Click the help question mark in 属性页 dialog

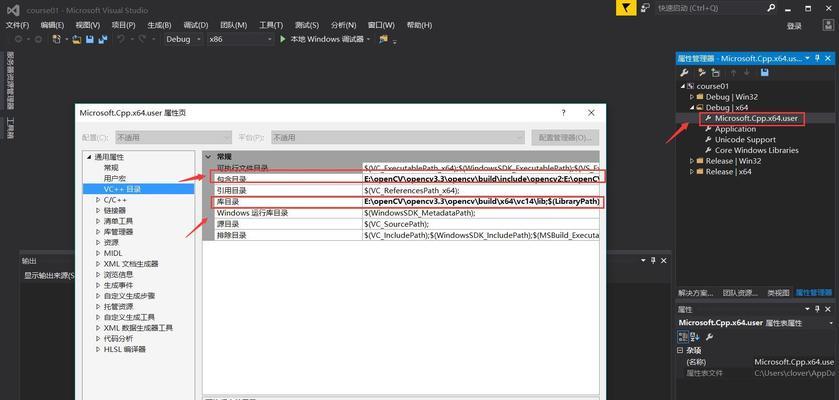(x=563, y=113)
